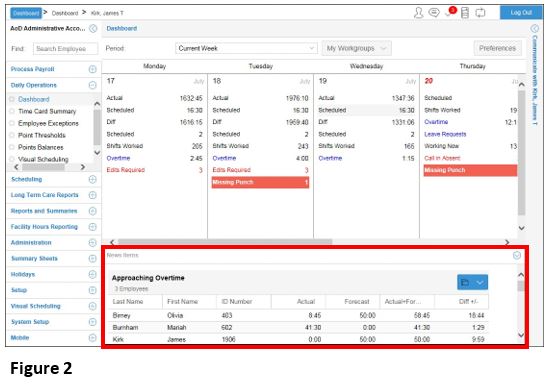
Task: Expand the Scheduling section
Action: 92,180
